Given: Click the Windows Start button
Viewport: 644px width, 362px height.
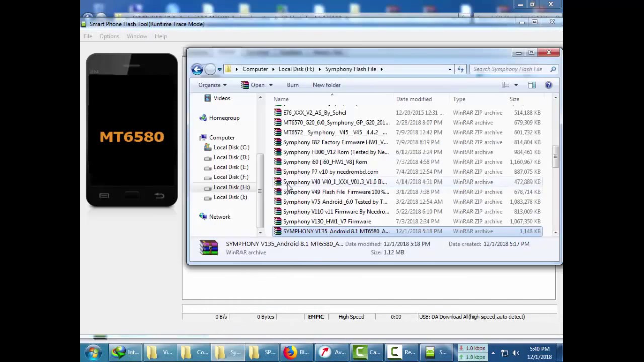Looking at the screenshot, I should (93, 352).
